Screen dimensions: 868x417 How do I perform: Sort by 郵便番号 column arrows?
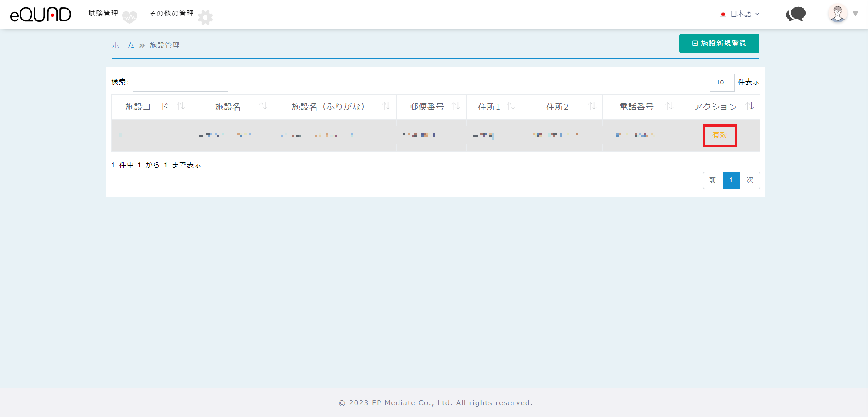point(456,106)
